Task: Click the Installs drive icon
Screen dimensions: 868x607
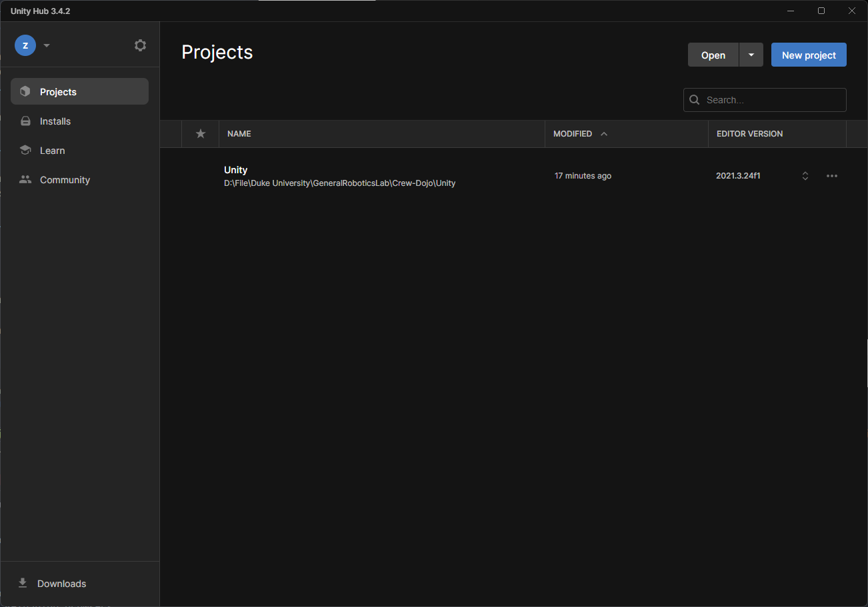Action: click(x=25, y=121)
